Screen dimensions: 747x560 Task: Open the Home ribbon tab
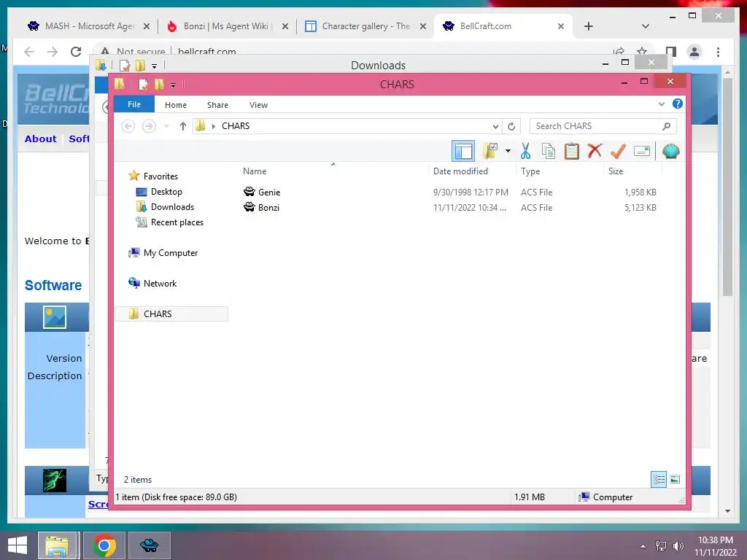pos(176,105)
